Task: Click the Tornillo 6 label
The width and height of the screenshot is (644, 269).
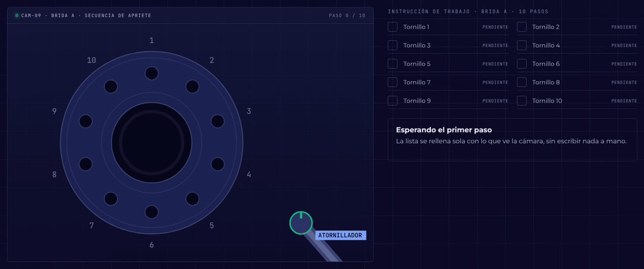Action: pos(546,64)
